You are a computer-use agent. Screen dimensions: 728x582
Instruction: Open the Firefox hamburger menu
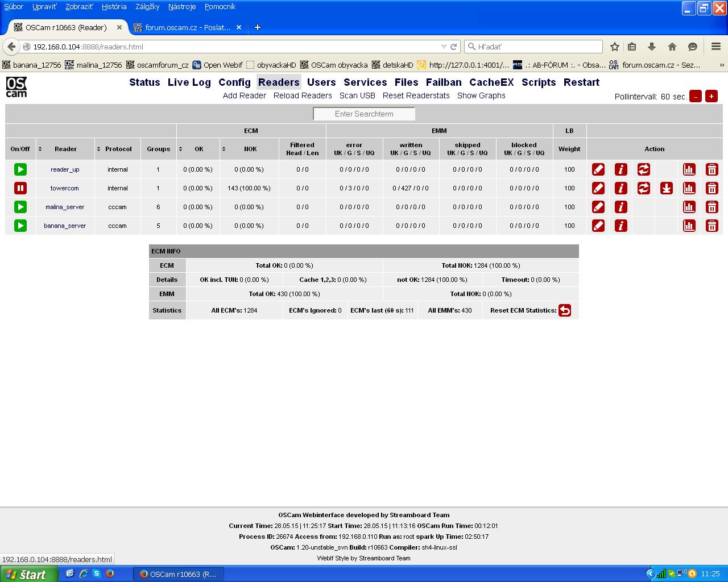(x=716, y=47)
